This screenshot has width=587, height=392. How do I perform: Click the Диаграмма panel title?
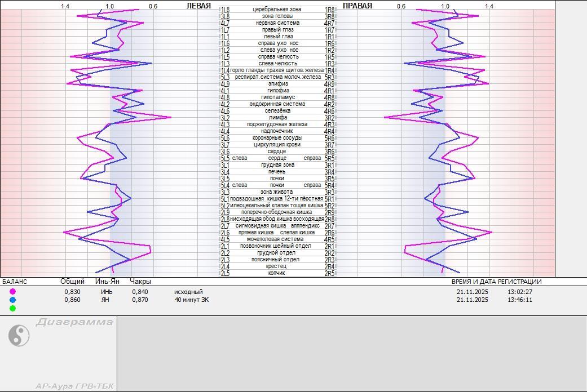(74, 323)
